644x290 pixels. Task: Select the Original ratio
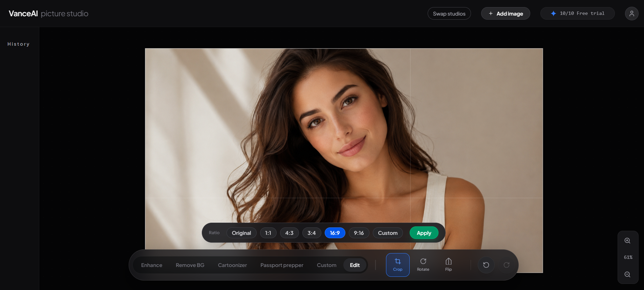click(x=241, y=233)
